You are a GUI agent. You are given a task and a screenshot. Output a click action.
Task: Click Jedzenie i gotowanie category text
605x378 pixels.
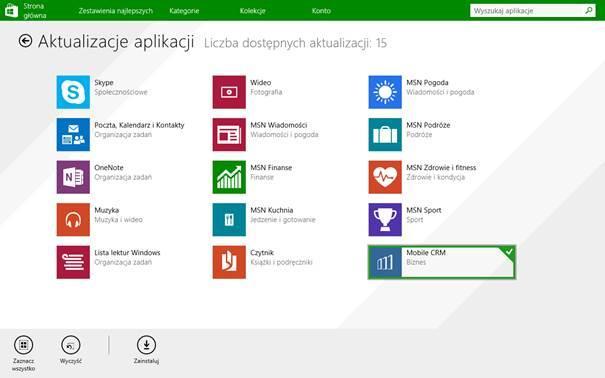point(283,220)
